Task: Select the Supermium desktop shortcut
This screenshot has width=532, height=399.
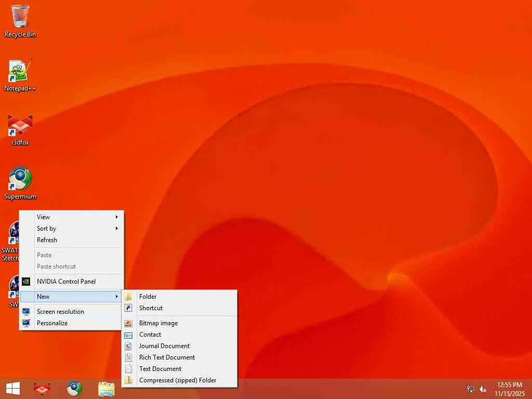Action: [20, 183]
